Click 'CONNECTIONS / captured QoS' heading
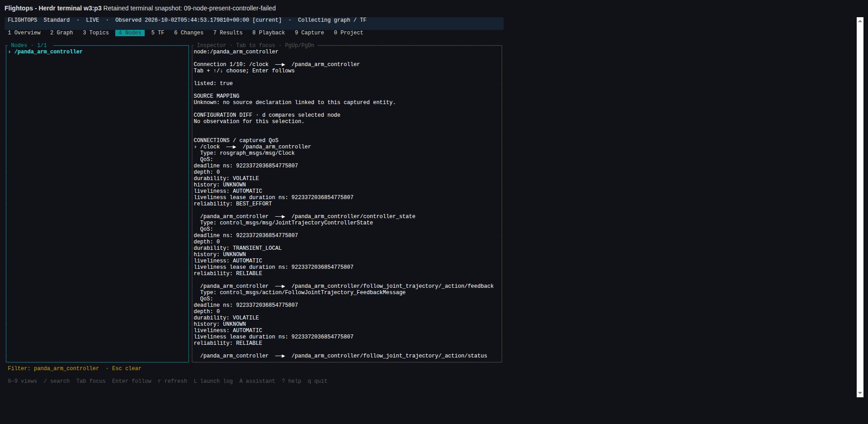 tap(236, 140)
